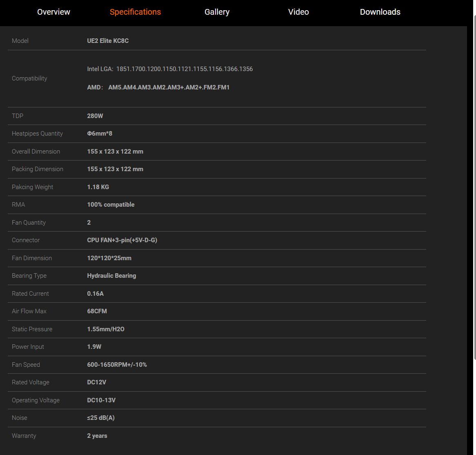The image size is (476, 455).
Task: Click the TDP value '280W'
Action: pos(95,116)
